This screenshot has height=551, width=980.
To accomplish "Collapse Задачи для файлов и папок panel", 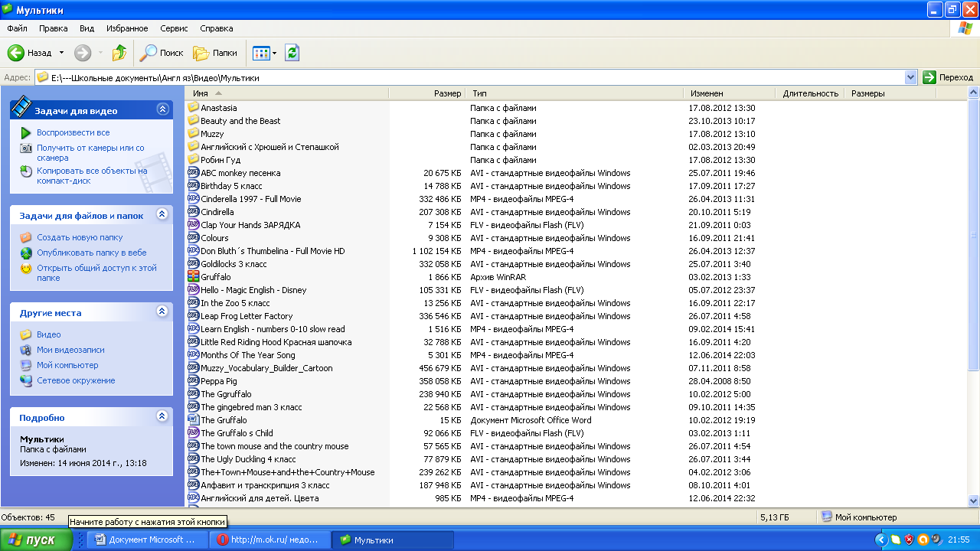I will click(x=162, y=215).
